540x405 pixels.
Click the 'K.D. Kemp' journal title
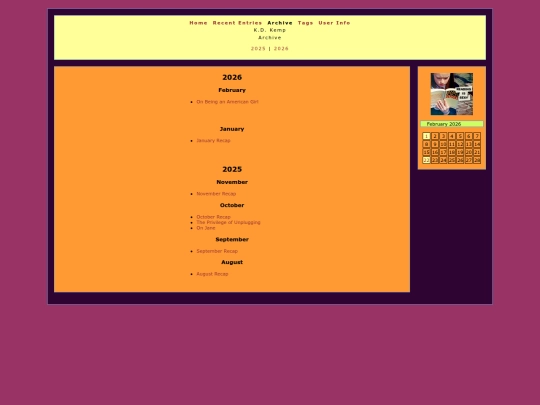click(x=270, y=30)
